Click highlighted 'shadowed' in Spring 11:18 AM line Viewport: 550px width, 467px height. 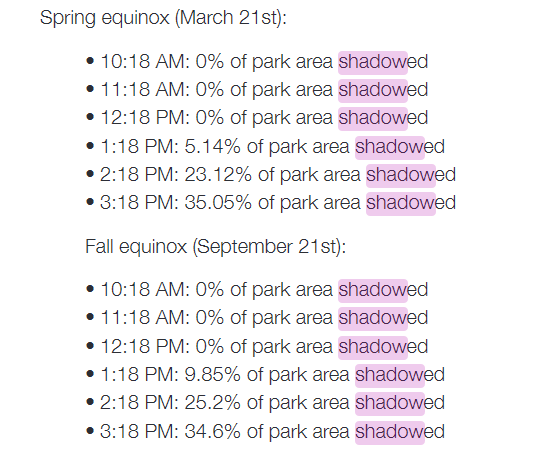pos(383,91)
